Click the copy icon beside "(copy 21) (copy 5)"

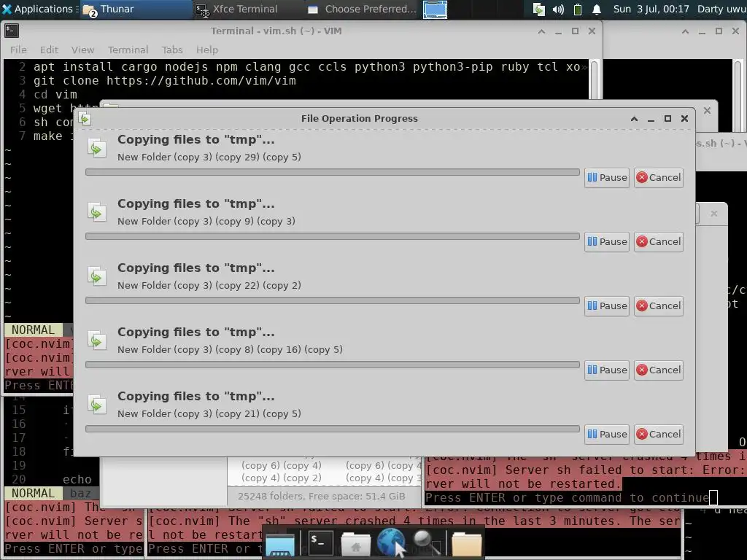click(x=97, y=405)
